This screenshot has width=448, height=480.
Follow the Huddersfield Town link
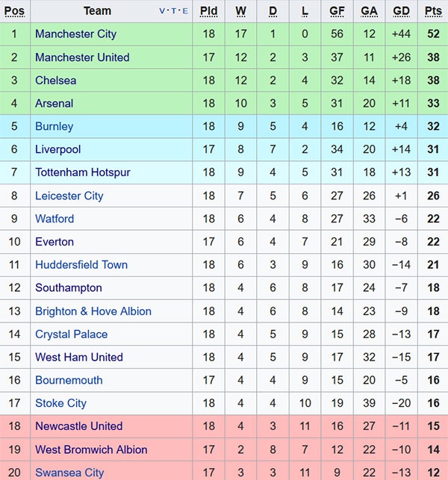[x=81, y=265]
